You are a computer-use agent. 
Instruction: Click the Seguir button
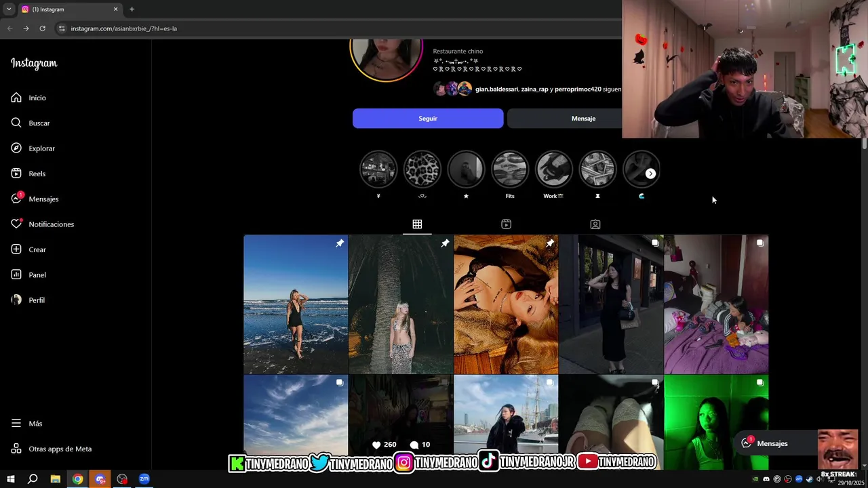[428, 118]
